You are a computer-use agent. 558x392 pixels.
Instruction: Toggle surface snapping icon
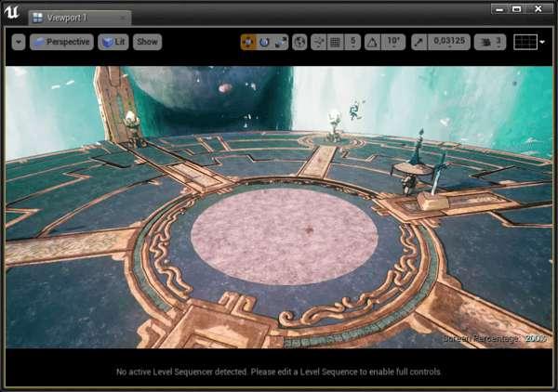(x=318, y=43)
